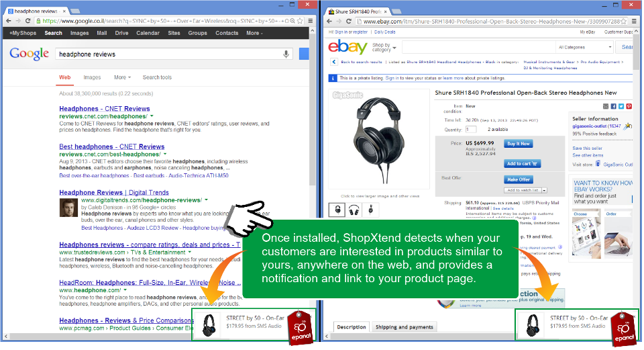
Task: Click the GigaSonic store icon next to Visit store
Action: 598,164
